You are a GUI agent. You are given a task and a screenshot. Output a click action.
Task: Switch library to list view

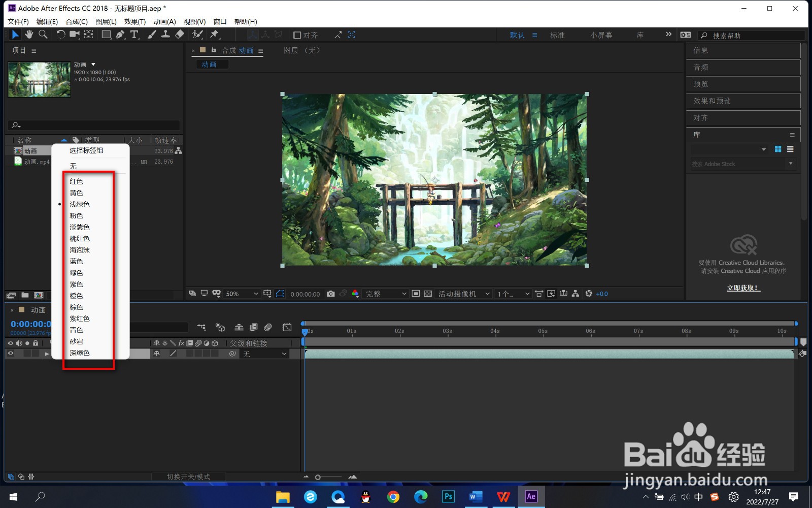790,149
